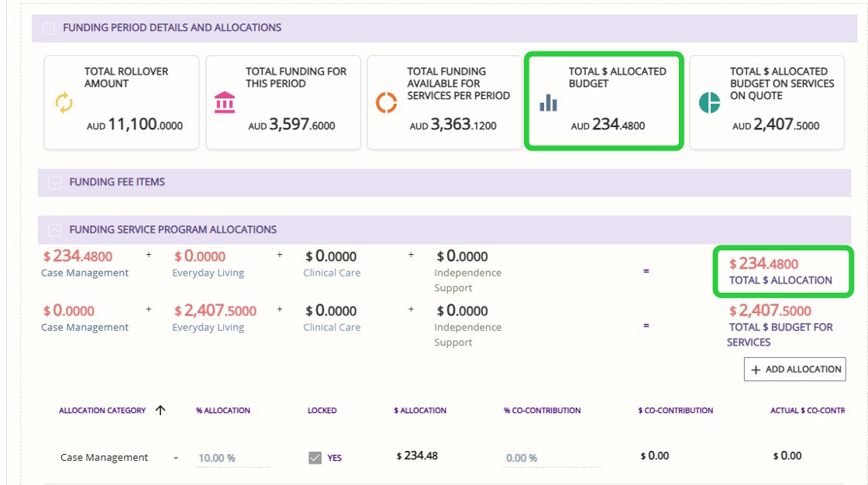Click the rollover arrows icon
Viewport: 868px width, 485px height.
[64, 103]
